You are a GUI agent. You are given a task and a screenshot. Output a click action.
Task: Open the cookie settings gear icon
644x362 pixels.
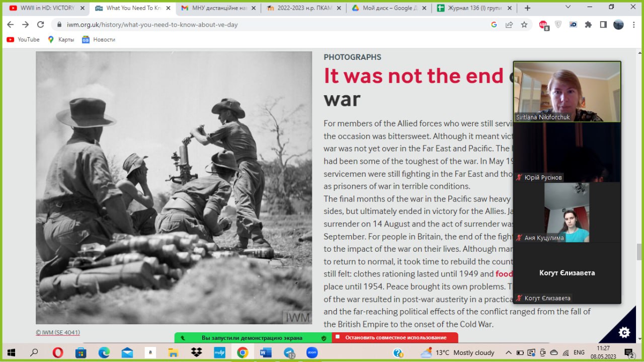624,332
